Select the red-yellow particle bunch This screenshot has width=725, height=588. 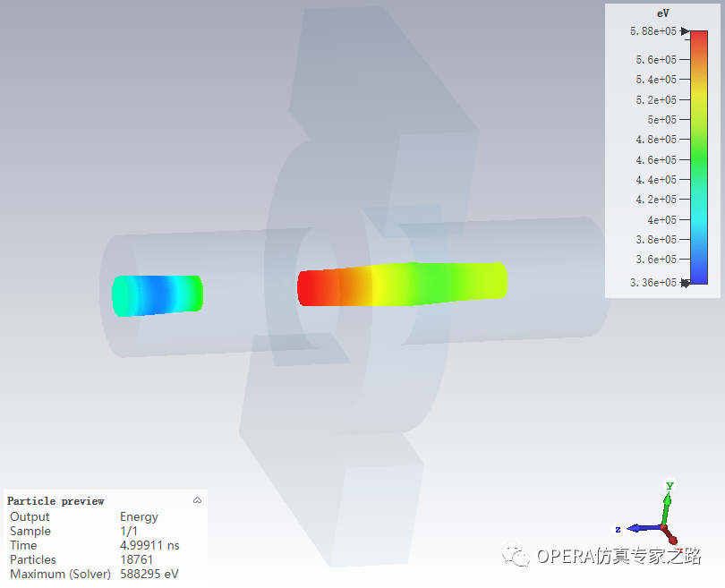tap(401, 284)
